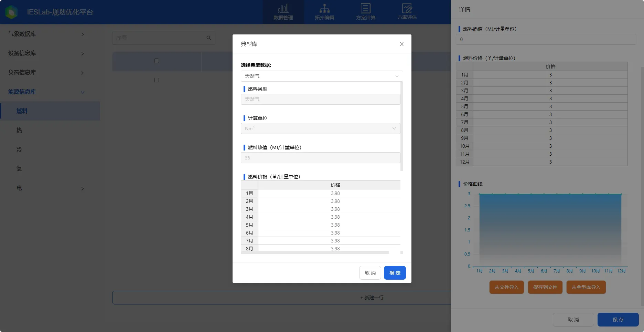Image resolution: width=644 pixels, height=332 pixels.
Task: Click the 1月 price cell in 详情 table
Action: tap(550, 75)
